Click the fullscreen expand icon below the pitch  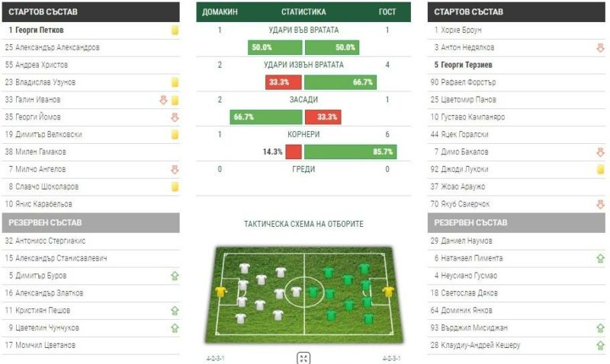(x=303, y=358)
